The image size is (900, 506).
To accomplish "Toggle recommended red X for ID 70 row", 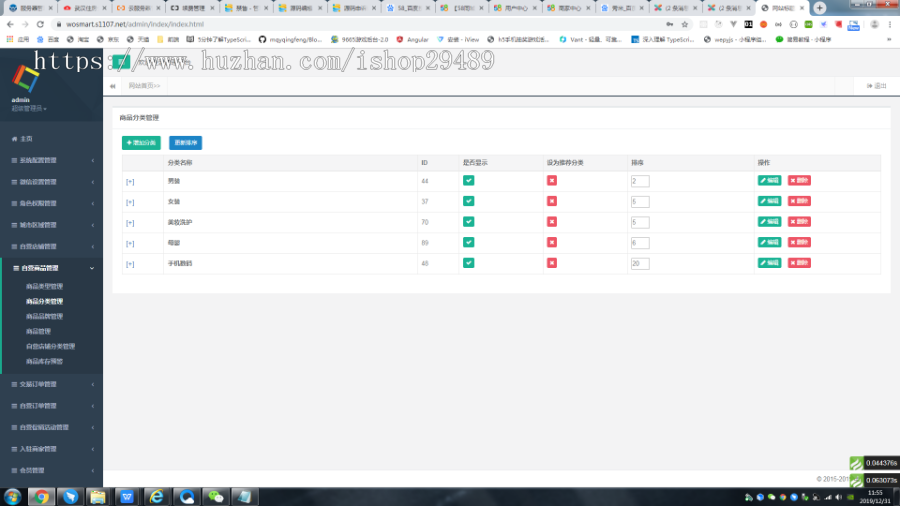I will pyautogui.click(x=552, y=222).
